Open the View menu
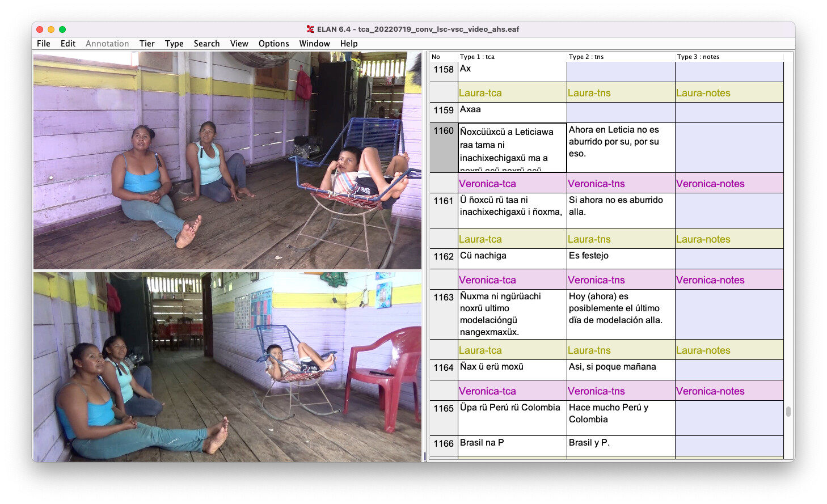 [239, 44]
